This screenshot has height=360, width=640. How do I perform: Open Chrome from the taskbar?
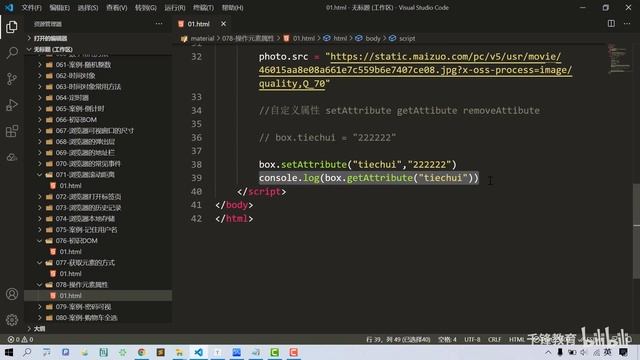click(x=141, y=352)
